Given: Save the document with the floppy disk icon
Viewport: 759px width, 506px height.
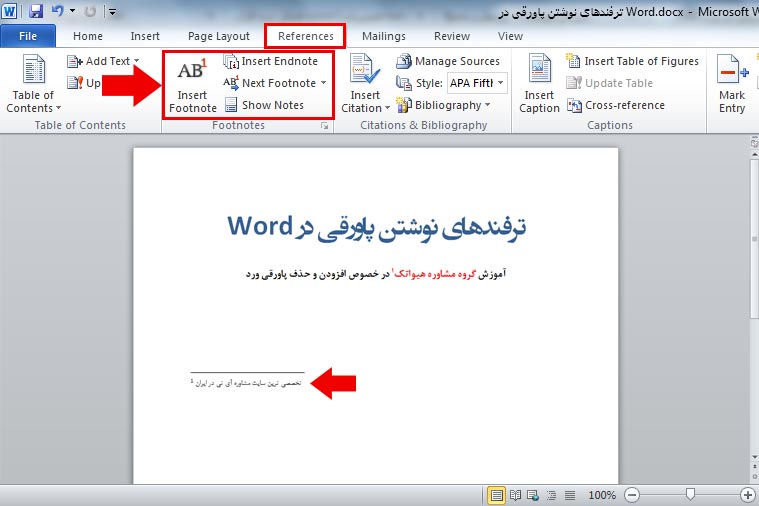Looking at the screenshot, I should (x=36, y=11).
